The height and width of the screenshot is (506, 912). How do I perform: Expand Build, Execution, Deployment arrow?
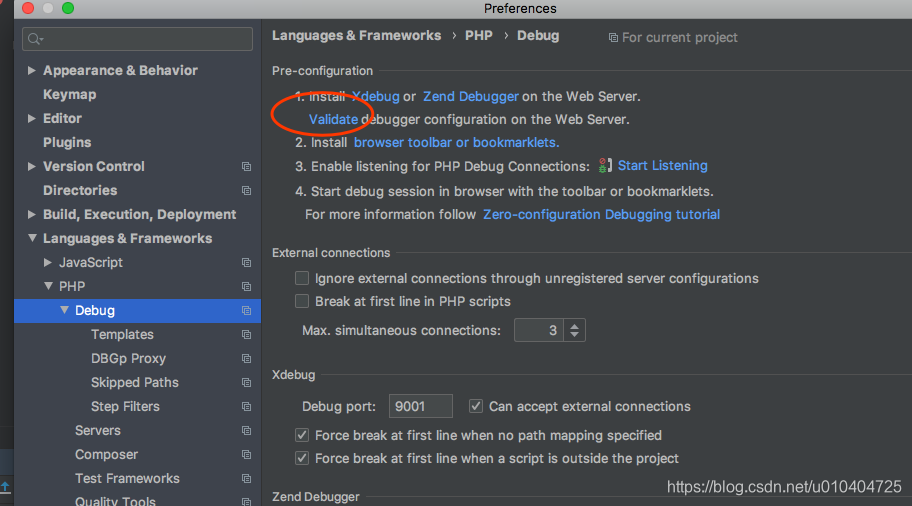[x=31, y=215]
